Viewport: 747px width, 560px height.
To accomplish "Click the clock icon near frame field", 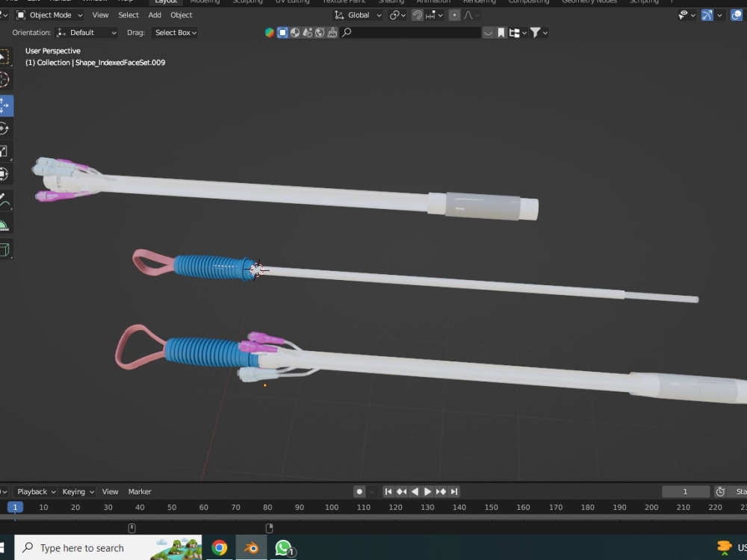I will coord(720,491).
